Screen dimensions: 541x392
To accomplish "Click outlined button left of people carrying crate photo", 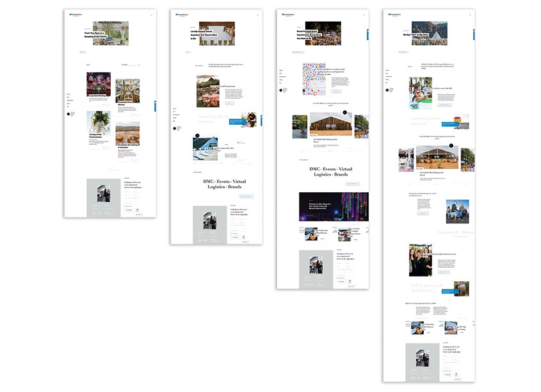I will (x=423, y=213).
